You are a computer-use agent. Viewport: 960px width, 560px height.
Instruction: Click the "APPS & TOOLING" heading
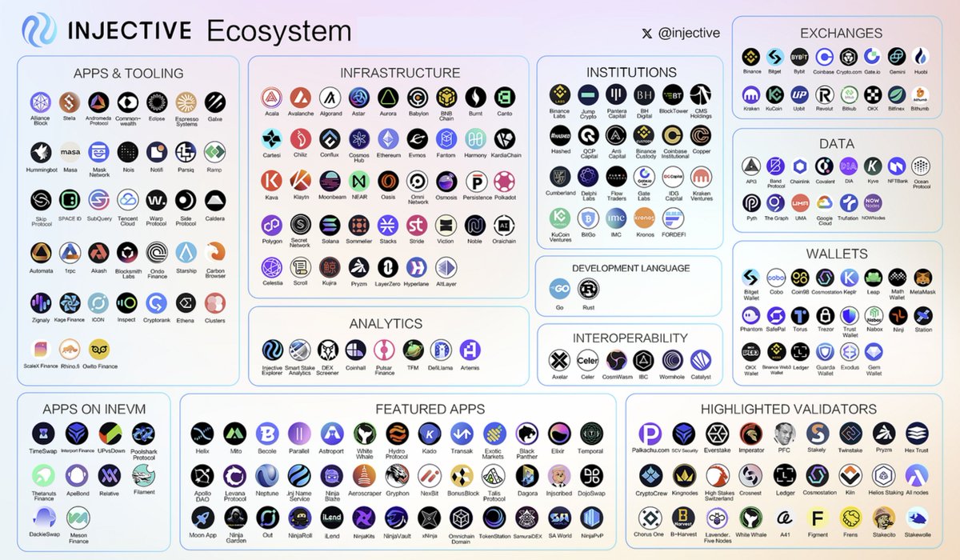point(128,74)
